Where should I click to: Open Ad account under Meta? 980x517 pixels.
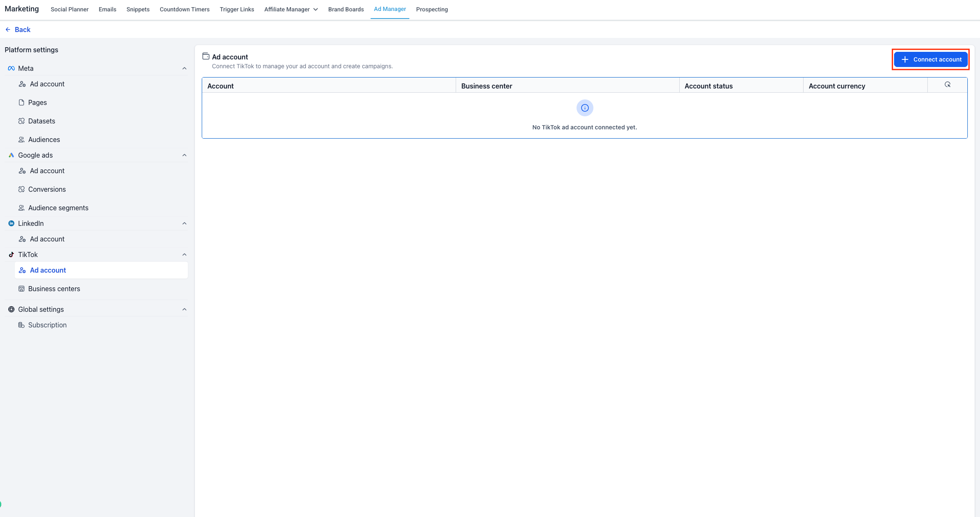pyautogui.click(x=101, y=84)
